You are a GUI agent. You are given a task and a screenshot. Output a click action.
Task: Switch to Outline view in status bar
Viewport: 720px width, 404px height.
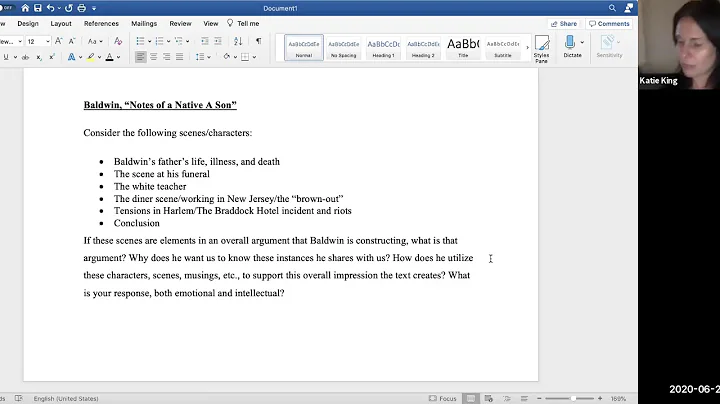click(506, 398)
